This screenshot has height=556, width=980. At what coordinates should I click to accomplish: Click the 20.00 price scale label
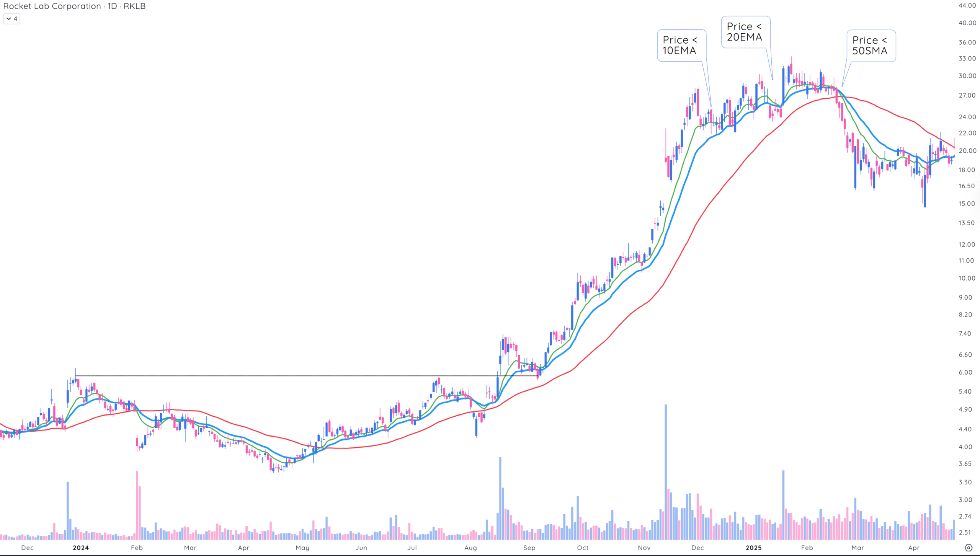967,151
